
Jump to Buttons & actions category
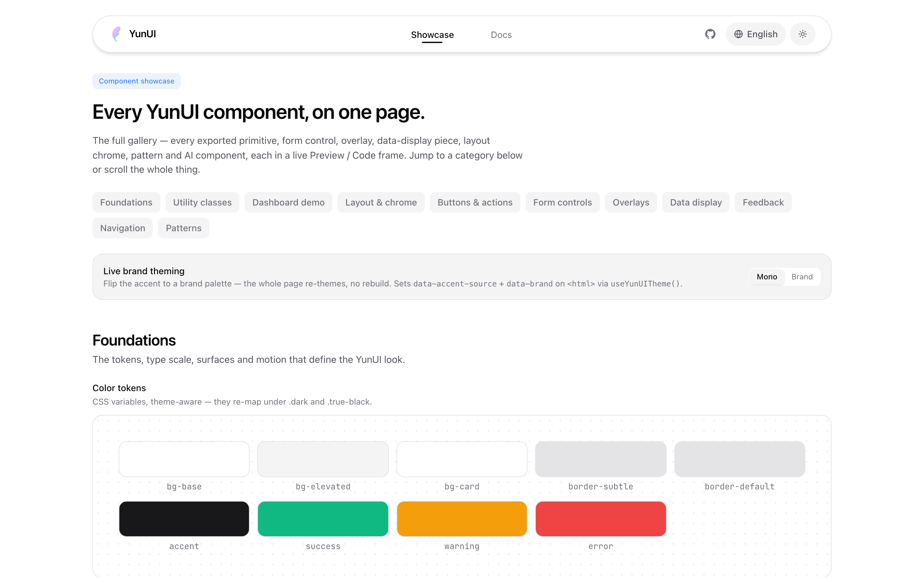pos(475,202)
